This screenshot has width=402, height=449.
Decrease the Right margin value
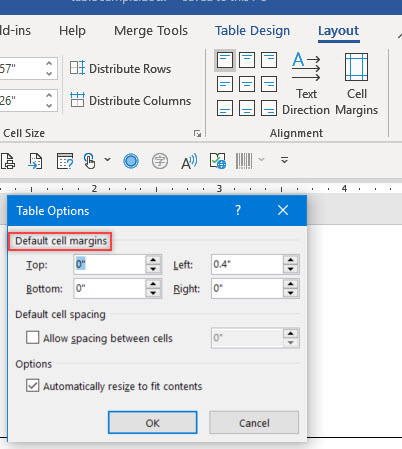(291, 293)
